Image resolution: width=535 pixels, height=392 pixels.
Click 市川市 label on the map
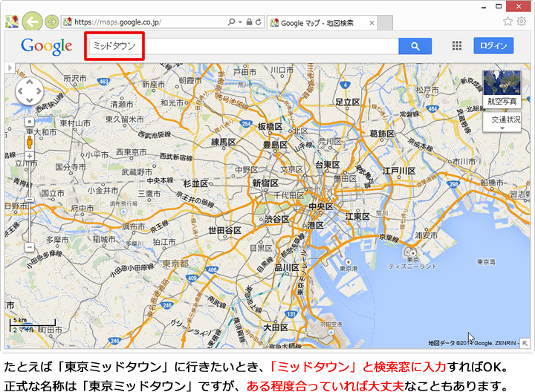[464, 162]
